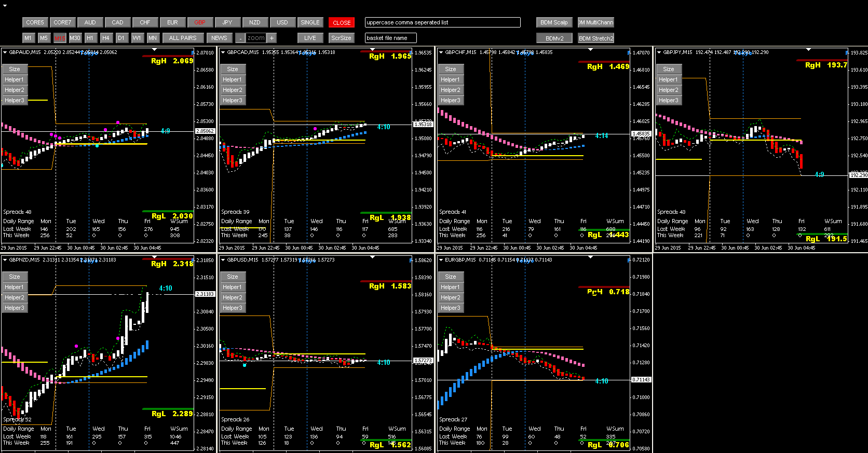Open the GBPUSD,M15 chart title dropdown triangle
The height and width of the screenshot is (453, 868).
[223, 259]
